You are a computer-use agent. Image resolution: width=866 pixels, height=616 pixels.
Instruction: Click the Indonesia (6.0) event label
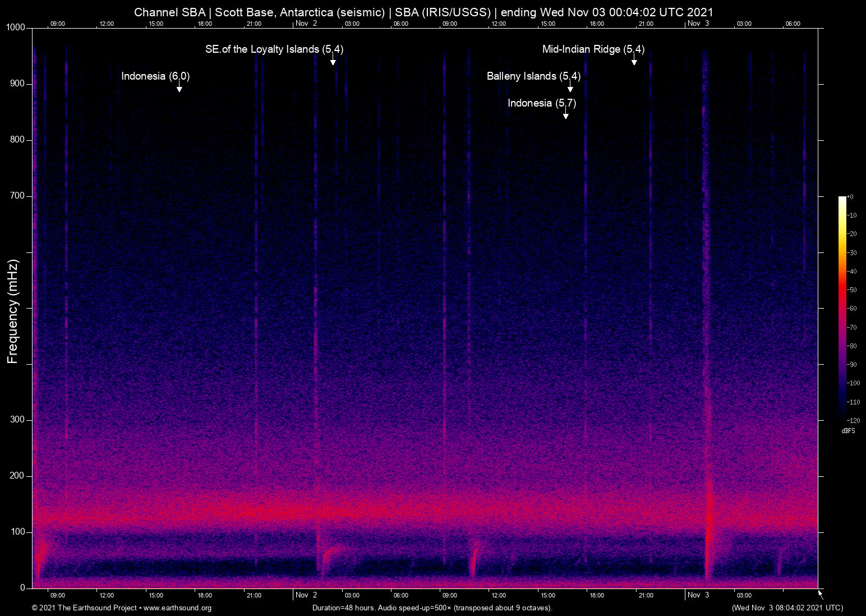pyautogui.click(x=155, y=76)
